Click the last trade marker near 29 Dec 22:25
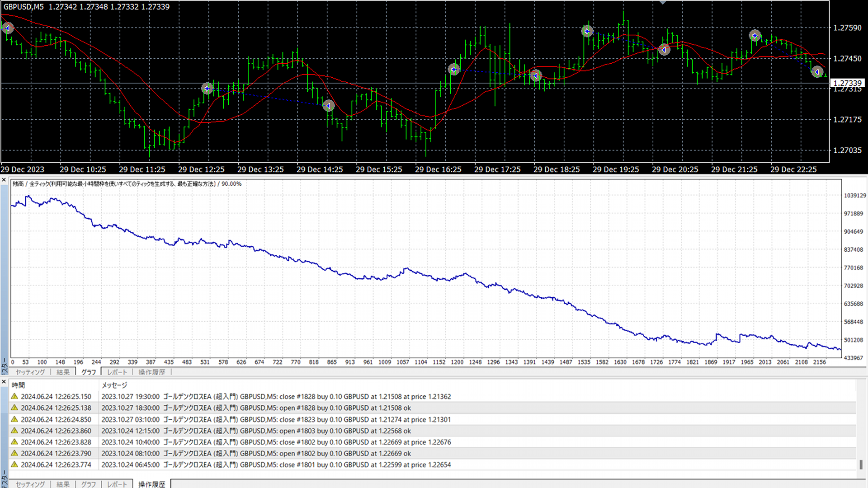Viewport: 868px width, 488px height. click(x=817, y=72)
